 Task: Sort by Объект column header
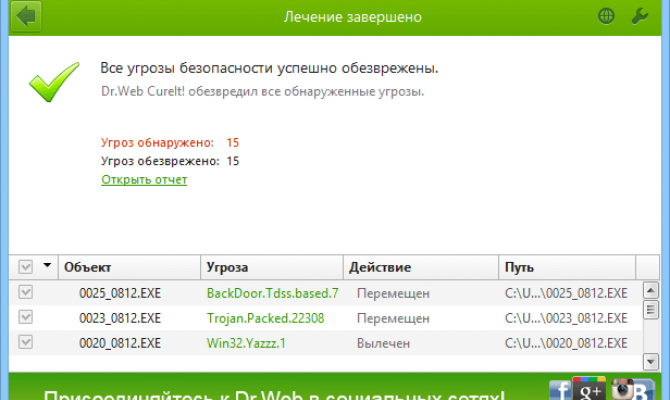click(x=129, y=268)
